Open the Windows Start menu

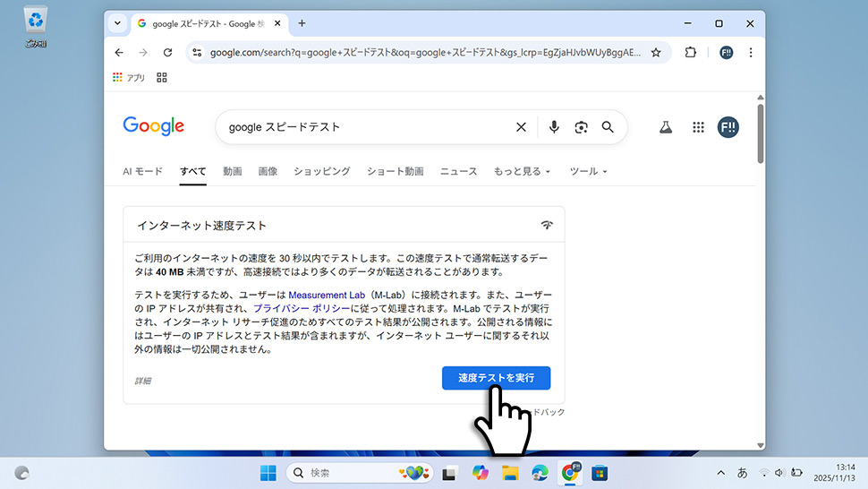coord(268,473)
